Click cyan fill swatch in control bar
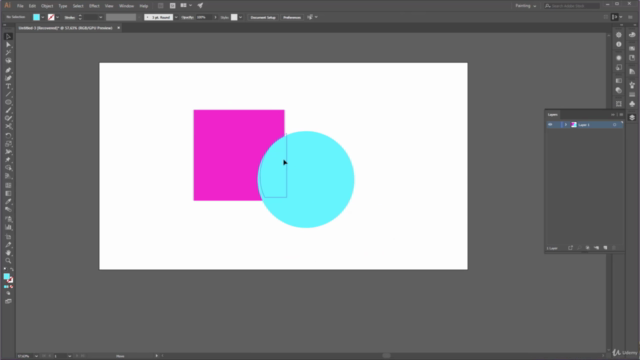The height and width of the screenshot is (360, 640). [36, 17]
